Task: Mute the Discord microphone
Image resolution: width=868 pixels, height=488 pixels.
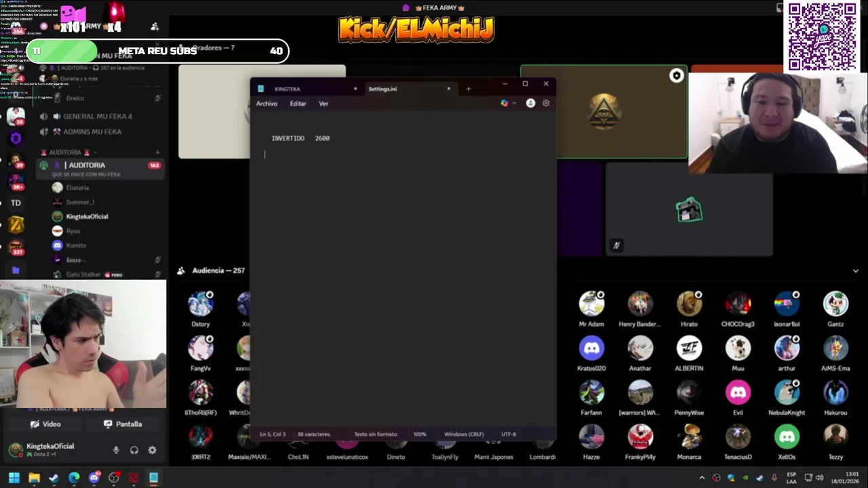Action: [116, 450]
